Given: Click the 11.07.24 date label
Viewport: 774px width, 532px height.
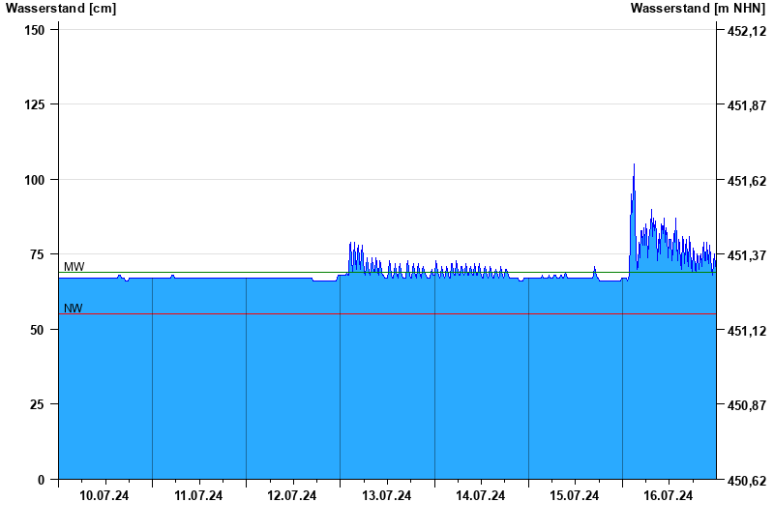Looking at the screenshot, I should click(x=198, y=495).
